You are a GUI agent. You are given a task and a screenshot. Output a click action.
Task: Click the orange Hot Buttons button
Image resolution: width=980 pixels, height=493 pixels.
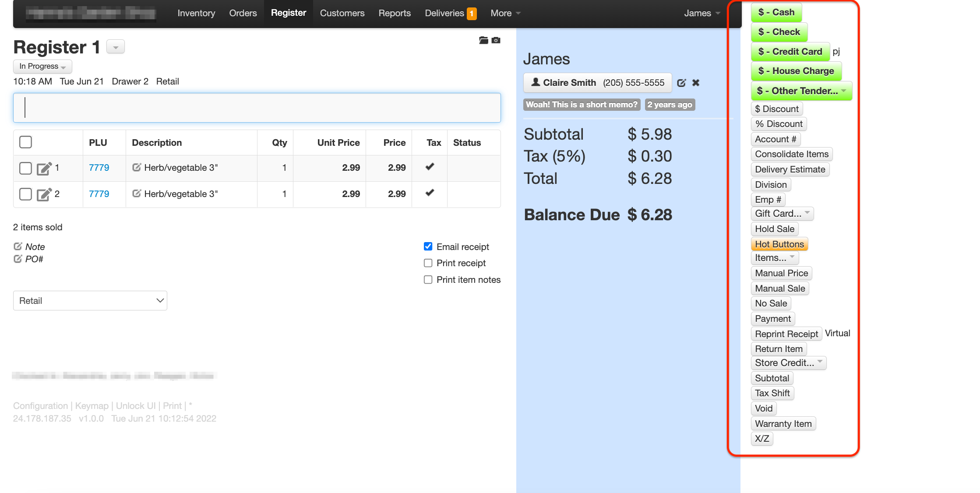(x=779, y=244)
